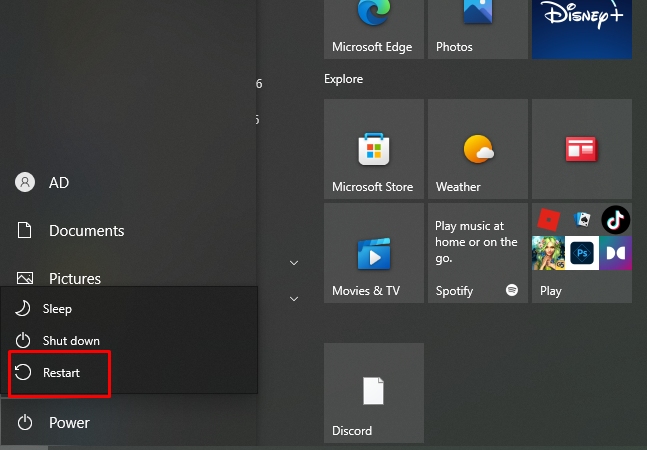
Task: Click the Power button
Action: click(68, 423)
